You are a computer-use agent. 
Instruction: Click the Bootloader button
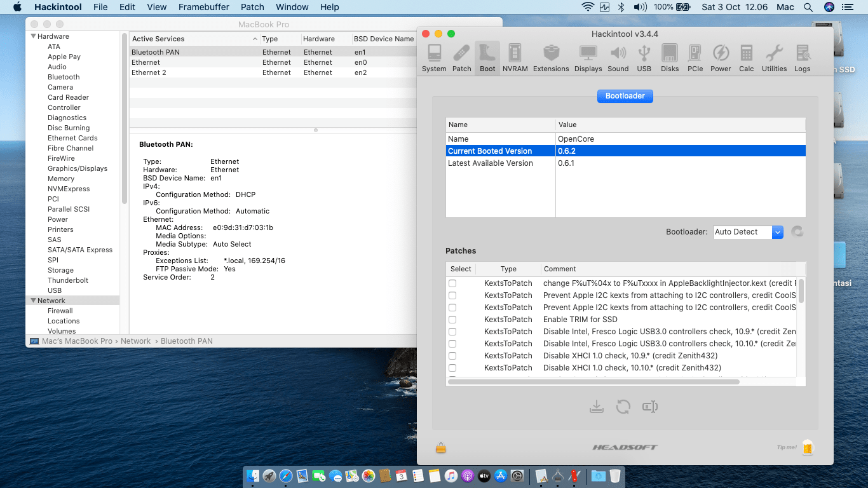pyautogui.click(x=625, y=96)
